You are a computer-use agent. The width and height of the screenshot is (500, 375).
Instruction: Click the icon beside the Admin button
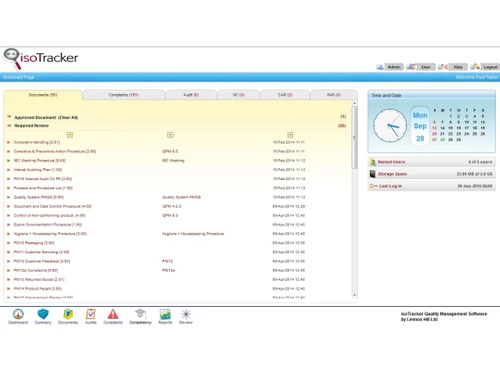[380, 67]
